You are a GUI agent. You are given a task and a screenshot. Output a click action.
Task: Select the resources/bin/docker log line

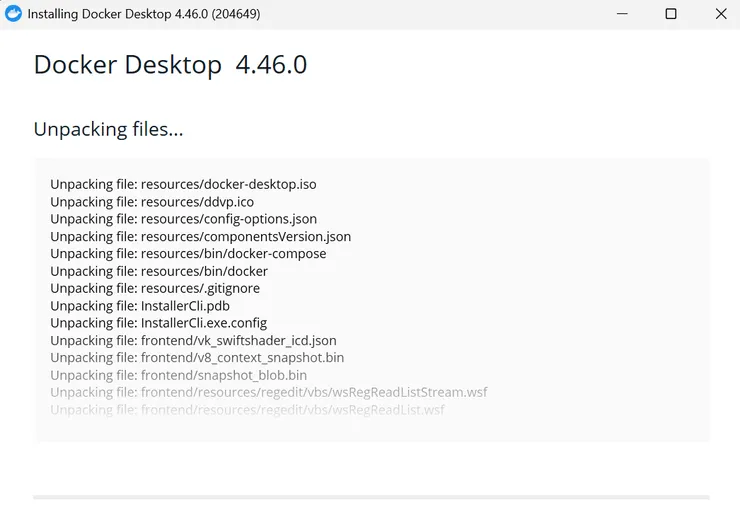[159, 271]
